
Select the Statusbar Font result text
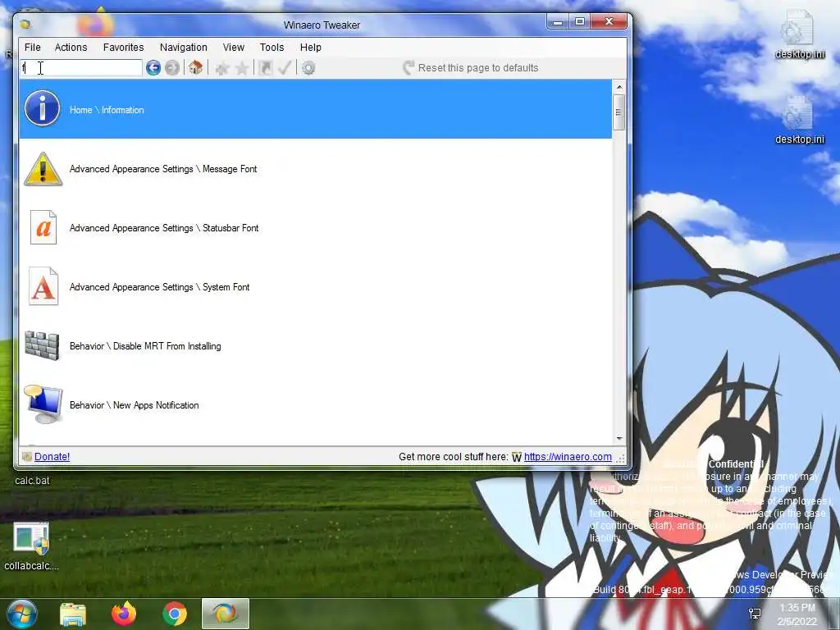pyautogui.click(x=164, y=228)
